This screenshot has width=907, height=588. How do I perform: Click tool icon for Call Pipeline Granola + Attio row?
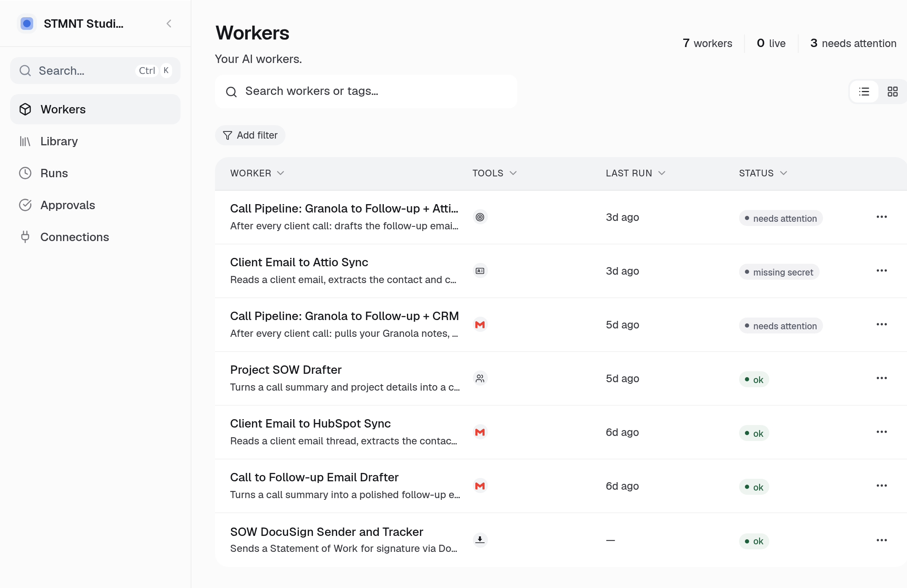[480, 217]
